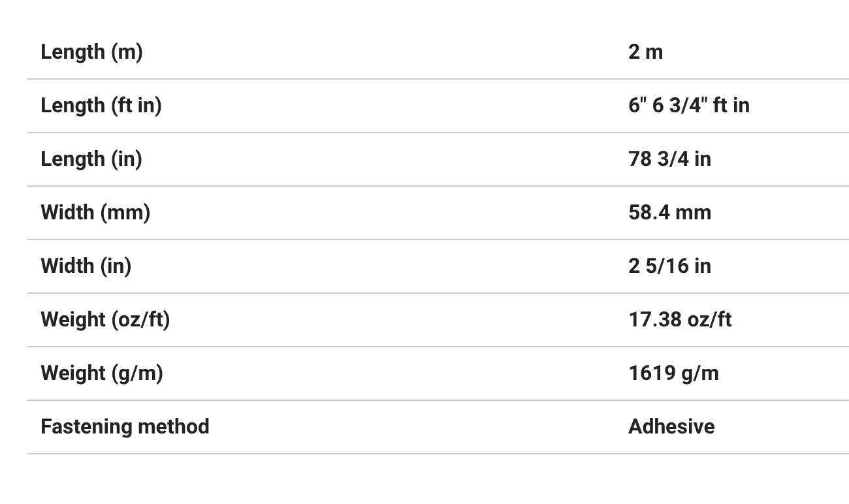
Task: Click the number "58.4" in the width value
Action: tap(649, 212)
